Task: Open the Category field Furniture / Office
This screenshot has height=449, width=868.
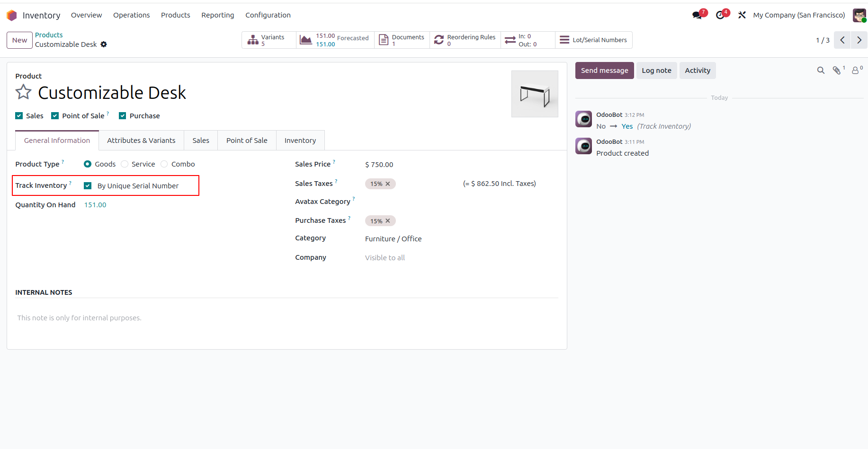Action: pos(393,239)
